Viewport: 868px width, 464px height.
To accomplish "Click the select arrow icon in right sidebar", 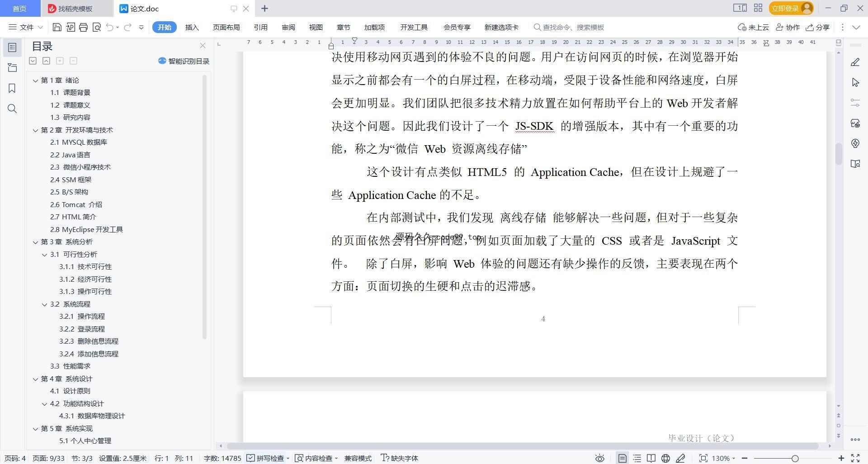I will coord(855,82).
